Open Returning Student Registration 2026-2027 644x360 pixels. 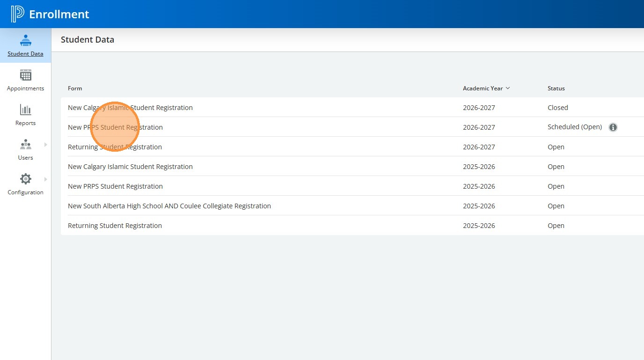(x=115, y=147)
